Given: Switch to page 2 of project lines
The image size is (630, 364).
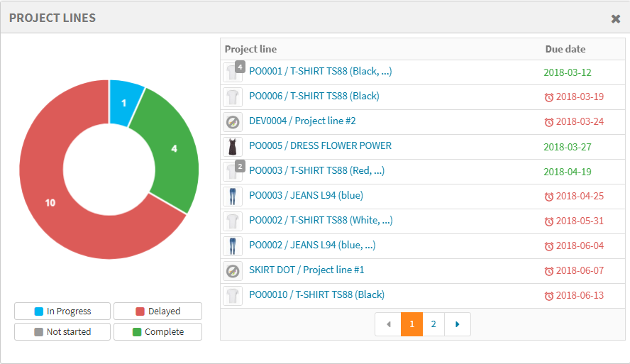Looking at the screenshot, I should point(433,324).
